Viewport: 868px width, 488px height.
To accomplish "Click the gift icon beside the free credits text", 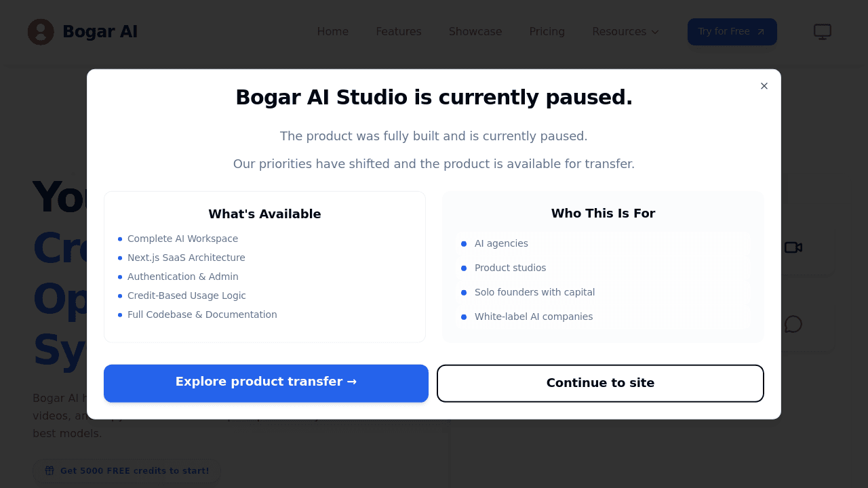I will pyautogui.click(x=49, y=470).
